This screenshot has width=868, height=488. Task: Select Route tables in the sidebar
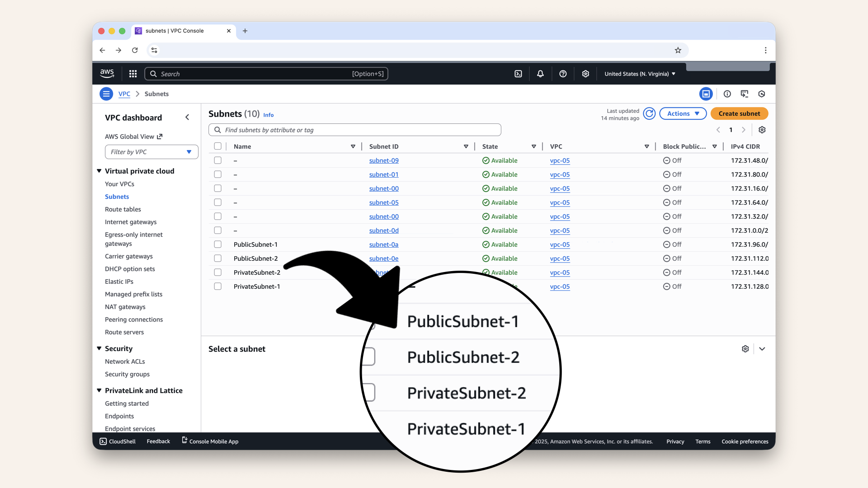pyautogui.click(x=123, y=209)
